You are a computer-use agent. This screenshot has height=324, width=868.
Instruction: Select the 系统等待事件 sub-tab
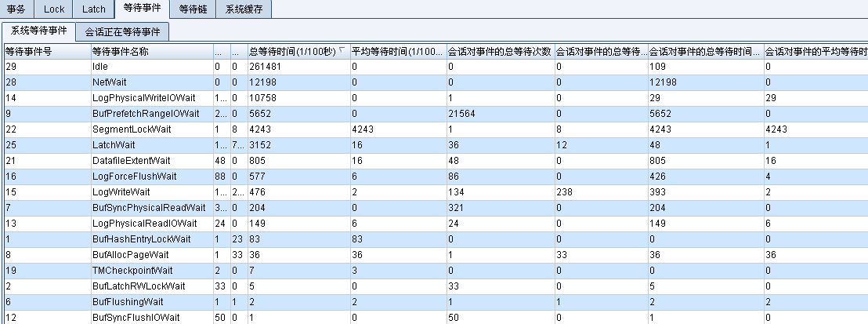(38, 31)
